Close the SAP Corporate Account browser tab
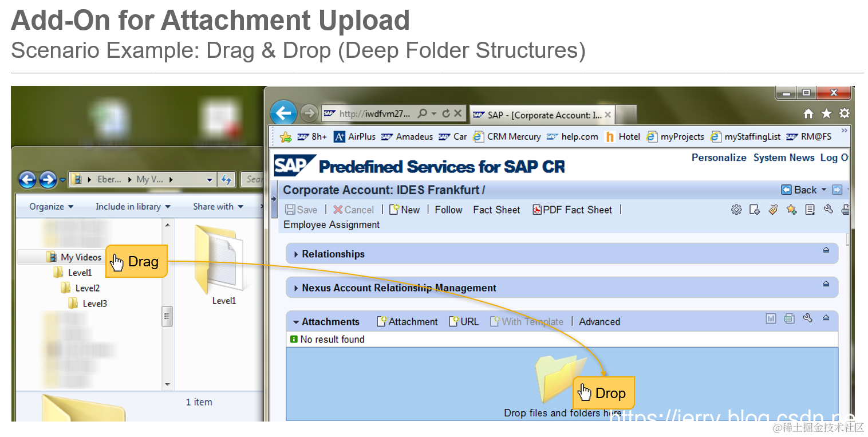 point(608,115)
